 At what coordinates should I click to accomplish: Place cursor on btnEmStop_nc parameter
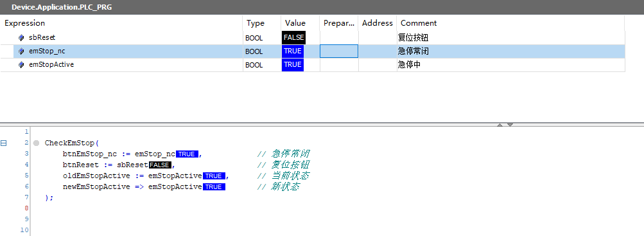89,154
